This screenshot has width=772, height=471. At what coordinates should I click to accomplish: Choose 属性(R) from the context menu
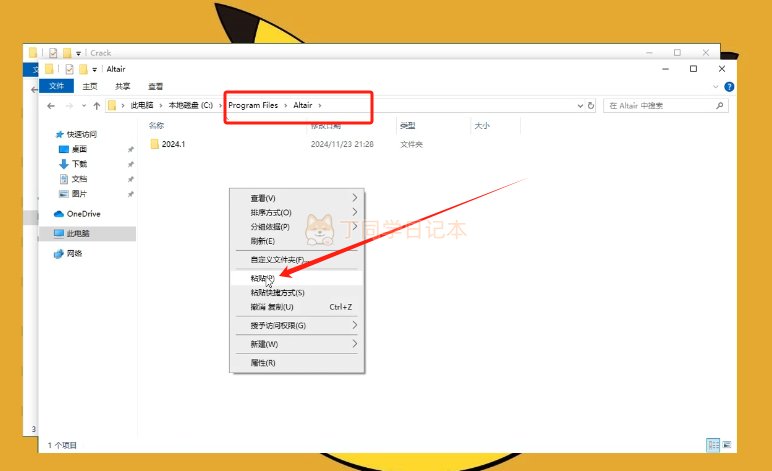[x=297, y=363]
